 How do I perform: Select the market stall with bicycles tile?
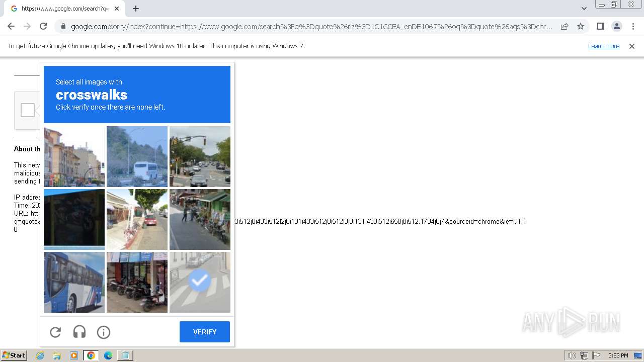pos(200,219)
